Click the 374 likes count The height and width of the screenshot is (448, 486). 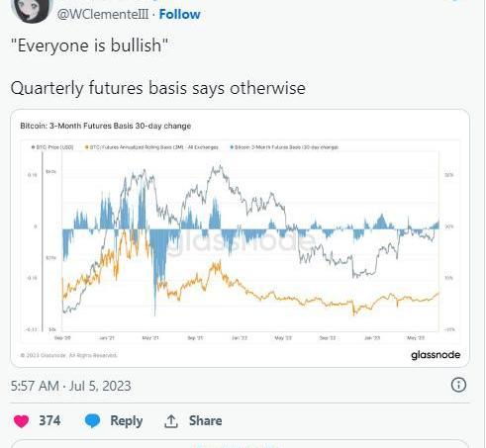49,421
